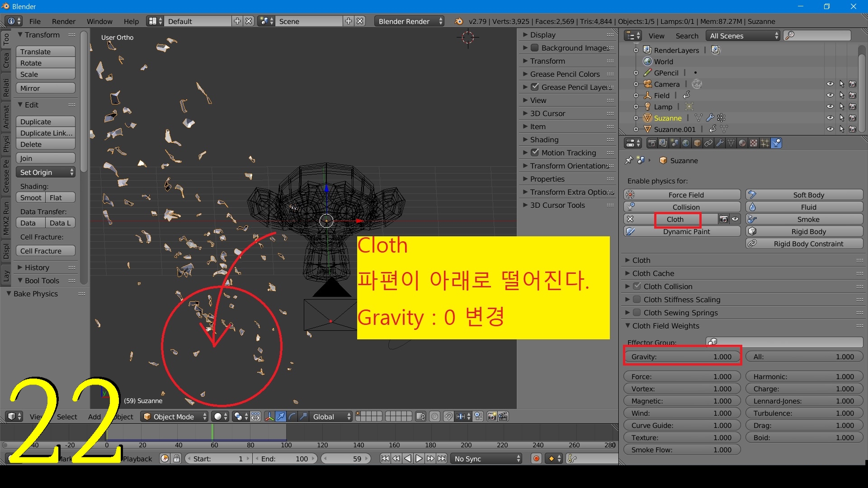Toggle Cloth viewport display eye
This screenshot has width=868, height=488.
click(735, 219)
